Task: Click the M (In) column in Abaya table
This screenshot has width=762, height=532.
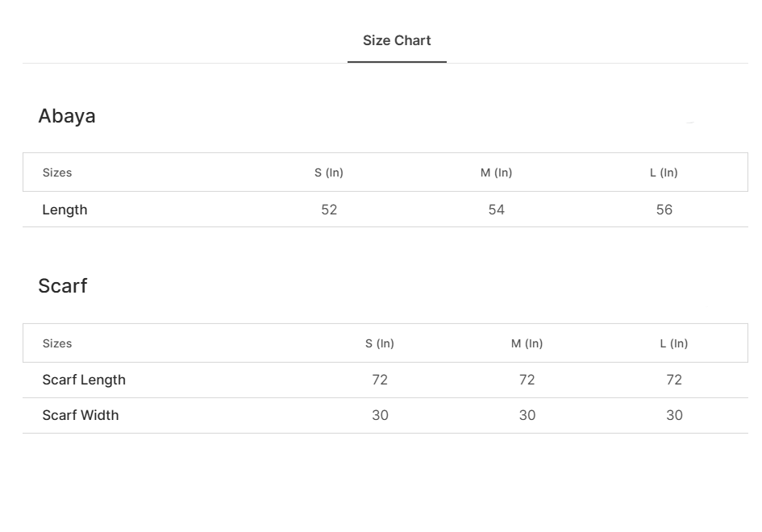Action: coord(497,172)
